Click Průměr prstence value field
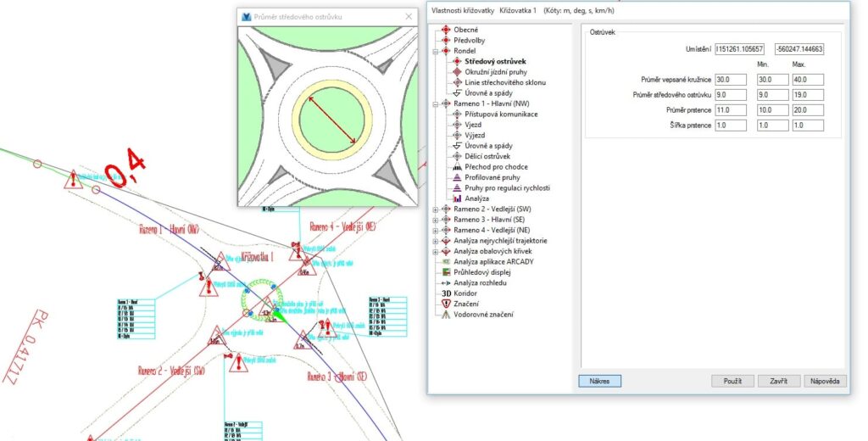 (x=730, y=110)
